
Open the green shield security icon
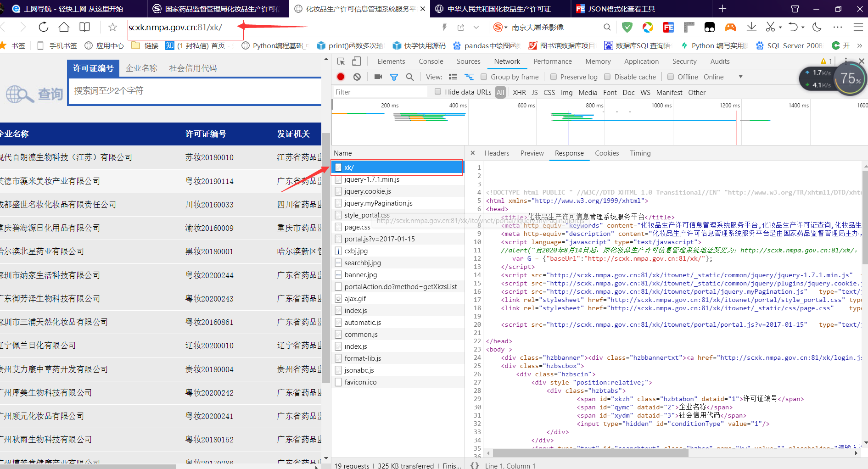pos(627,28)
